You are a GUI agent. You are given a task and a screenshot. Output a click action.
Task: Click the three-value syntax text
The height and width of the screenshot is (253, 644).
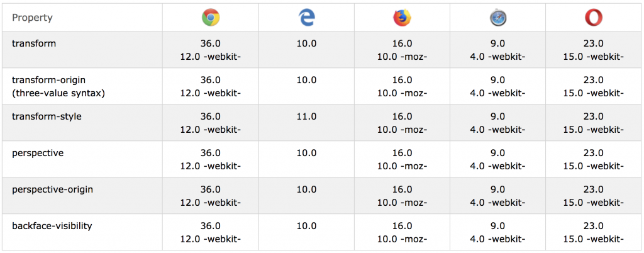58,94
